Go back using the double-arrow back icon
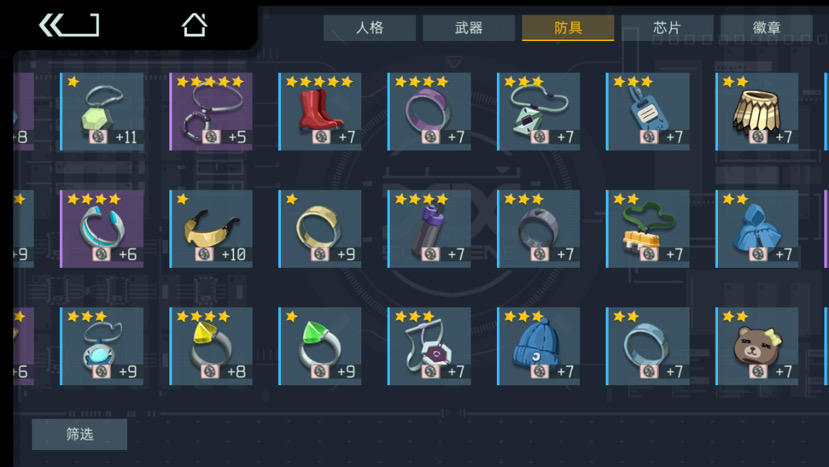The height and width of the screenshot is (467, 829). (69, 25)
